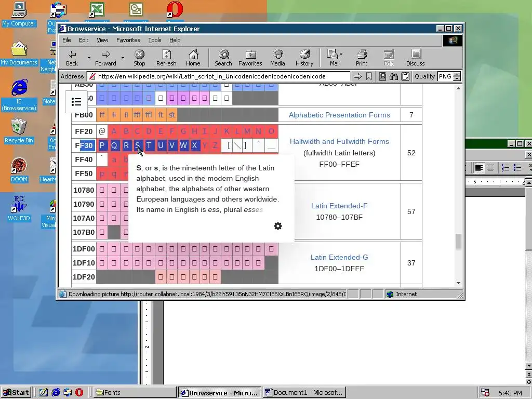Click the Start button

pyautogui.click(x=16, y=393)
